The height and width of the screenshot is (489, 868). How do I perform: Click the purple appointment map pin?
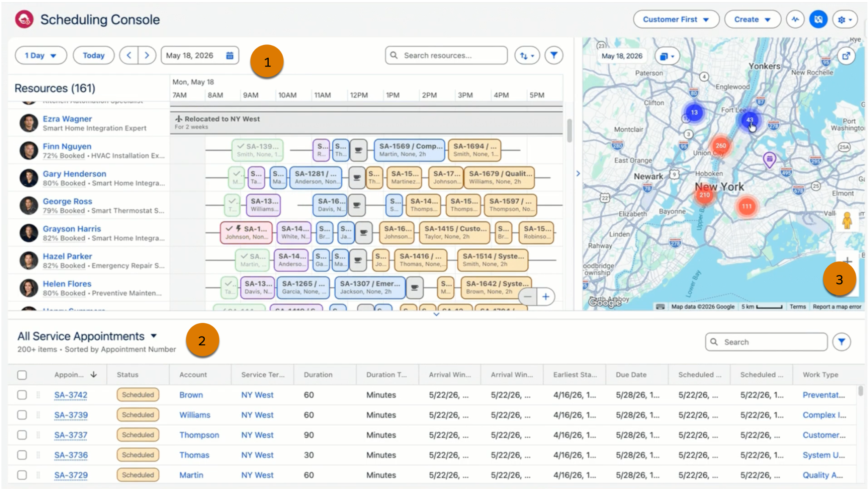[769, 160]
